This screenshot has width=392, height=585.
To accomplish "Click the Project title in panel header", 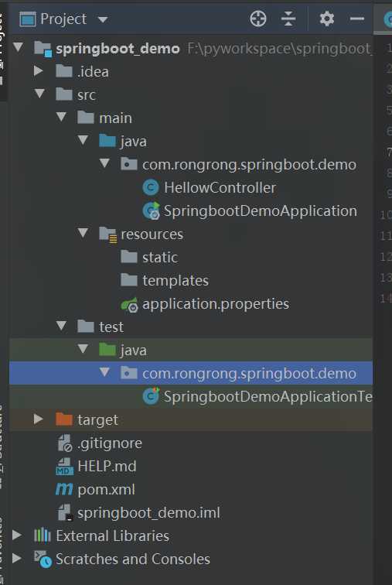I will 63,19.
